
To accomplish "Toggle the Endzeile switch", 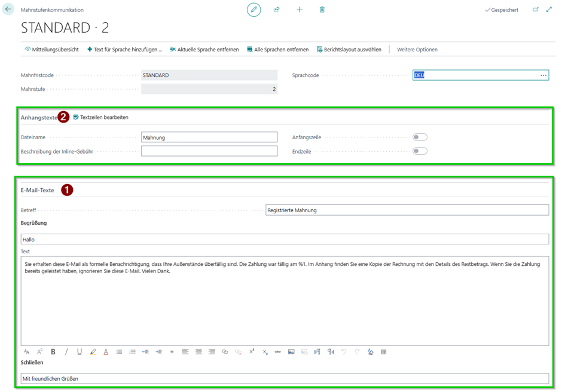I will pyautogui.click(x=420, y=151).
